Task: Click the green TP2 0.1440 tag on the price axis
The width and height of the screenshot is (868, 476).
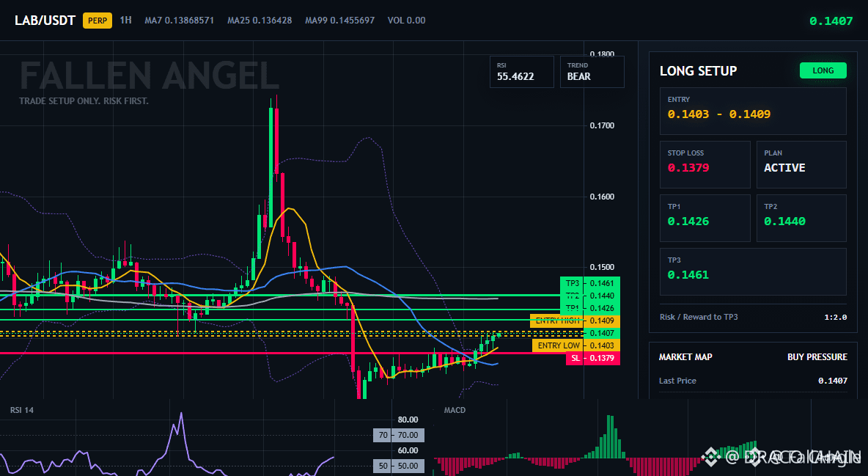Action: [x=590, y=296]
